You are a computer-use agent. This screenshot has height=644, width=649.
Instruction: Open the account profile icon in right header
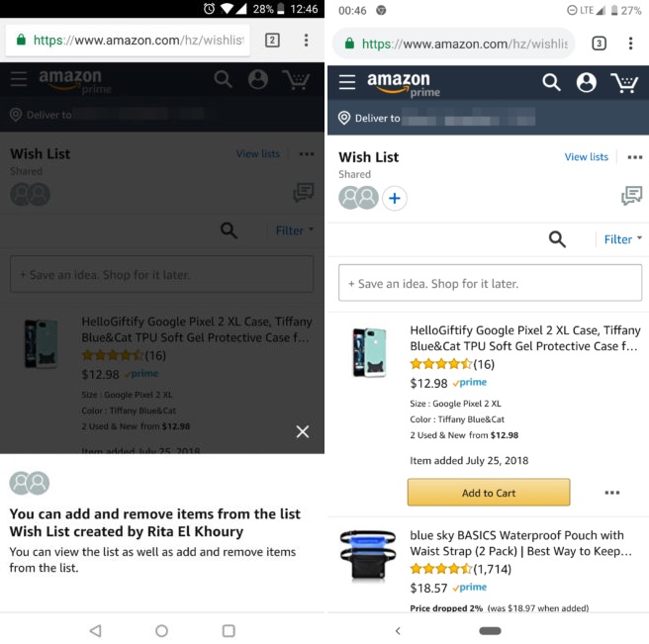click(586, 82)
